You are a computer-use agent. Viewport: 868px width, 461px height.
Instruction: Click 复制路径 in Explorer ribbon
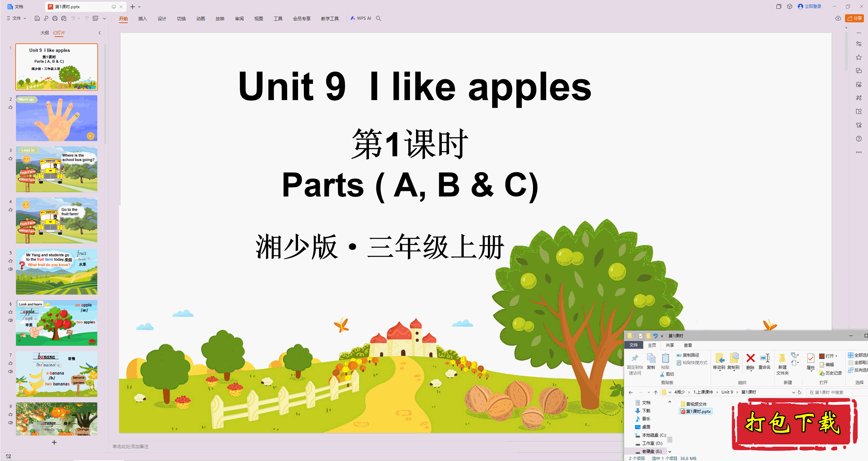pos(688,355)
